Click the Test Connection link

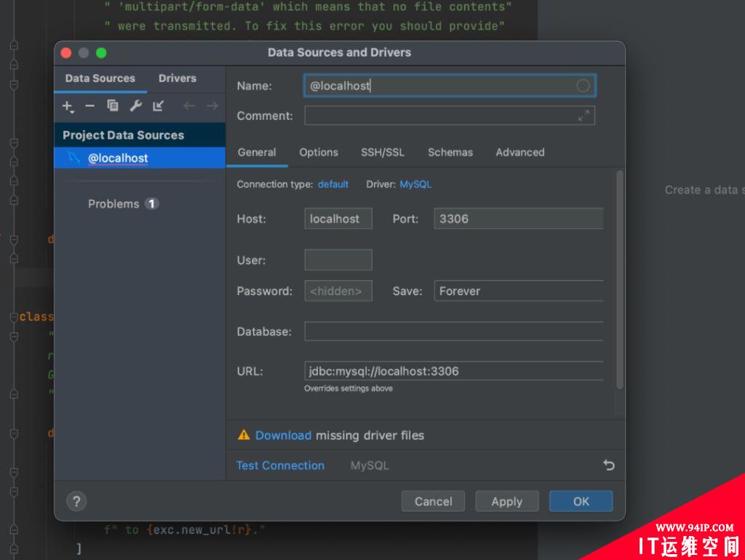click(280, 465)
